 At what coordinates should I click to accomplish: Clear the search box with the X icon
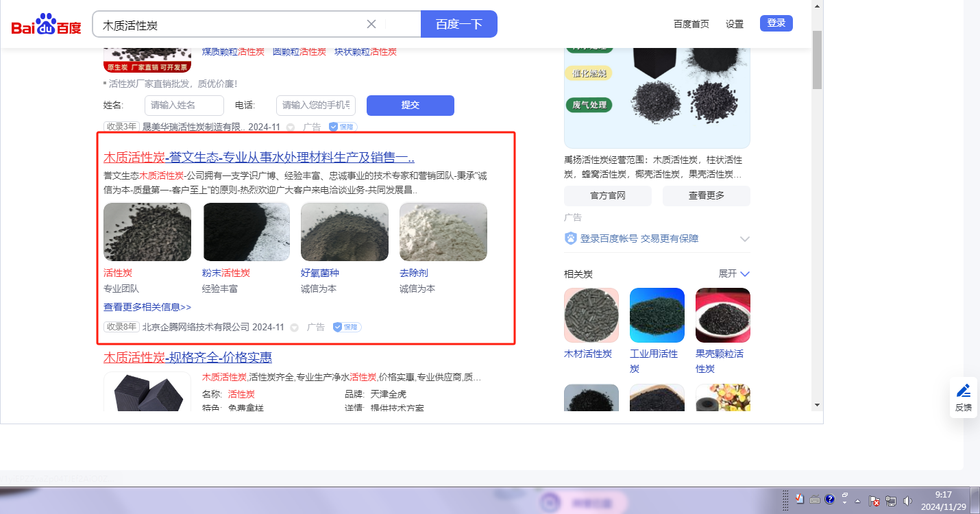point(371,24)
